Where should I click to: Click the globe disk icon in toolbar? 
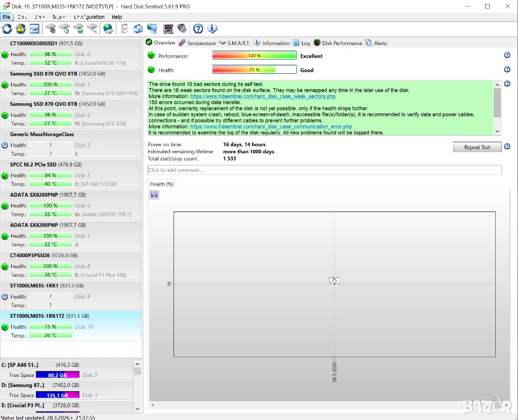tap(108, 29)
